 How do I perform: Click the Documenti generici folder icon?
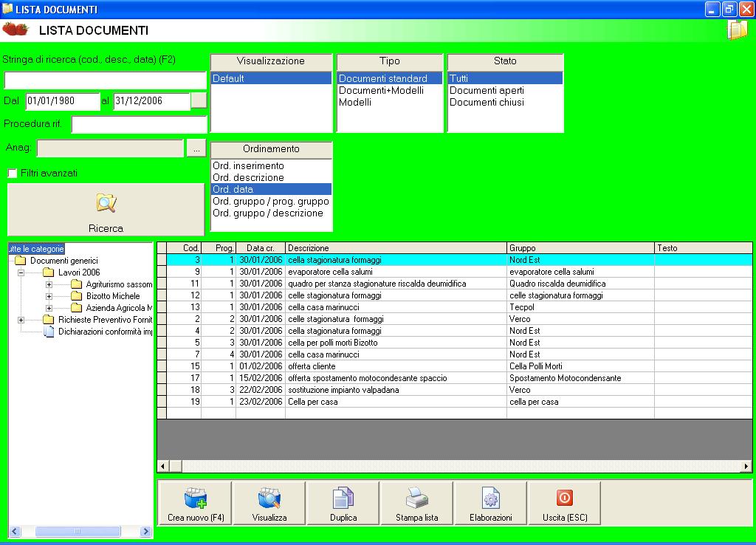click(20, 261)
